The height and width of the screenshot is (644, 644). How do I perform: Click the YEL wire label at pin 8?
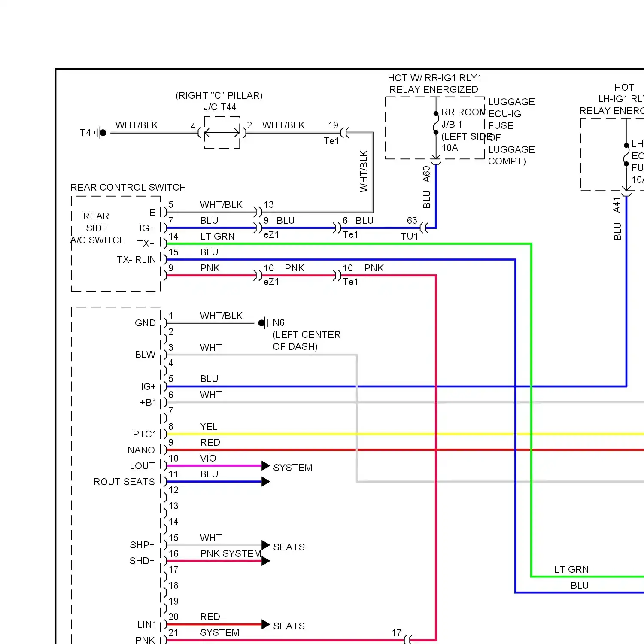coord(209,426)
